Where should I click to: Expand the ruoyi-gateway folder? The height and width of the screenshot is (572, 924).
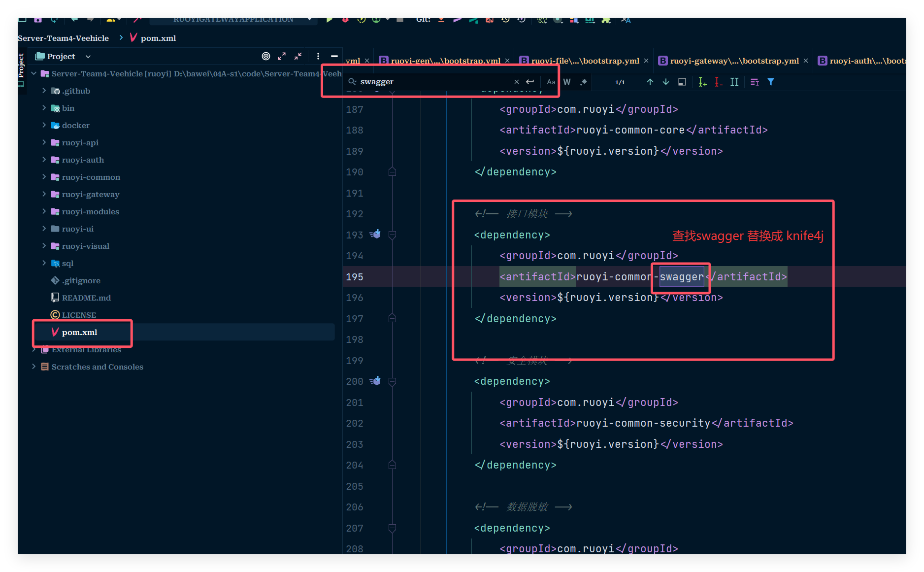(x=44, y=194)
